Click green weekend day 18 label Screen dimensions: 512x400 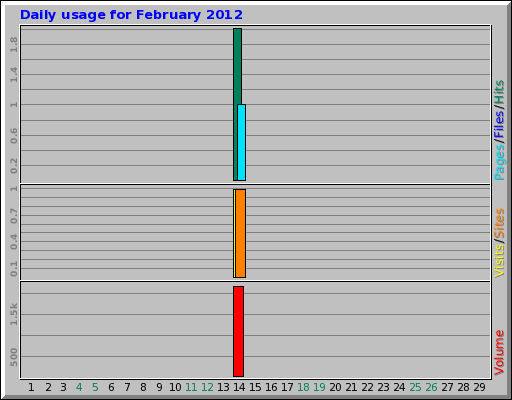(303, 387)
